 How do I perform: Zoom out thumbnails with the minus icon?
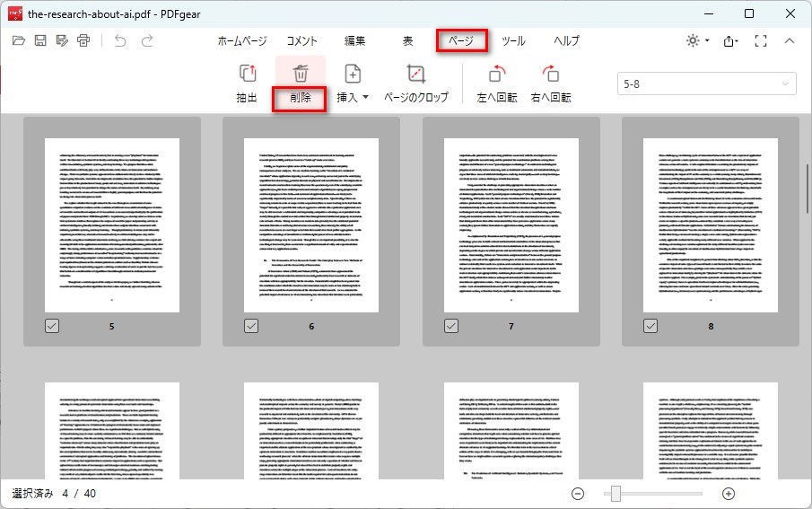click(x=578, y=494)
